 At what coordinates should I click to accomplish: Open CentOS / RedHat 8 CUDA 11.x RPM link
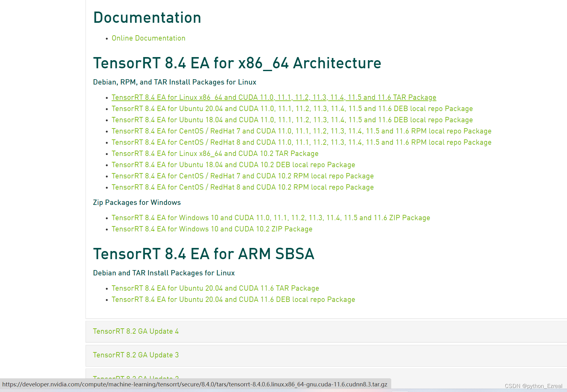tap(302, 142)
